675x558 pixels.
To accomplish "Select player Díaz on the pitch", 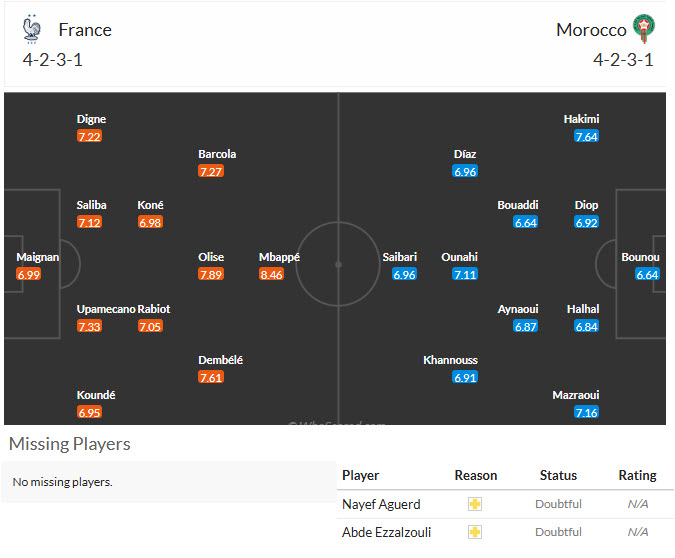I will click(465, 154).
